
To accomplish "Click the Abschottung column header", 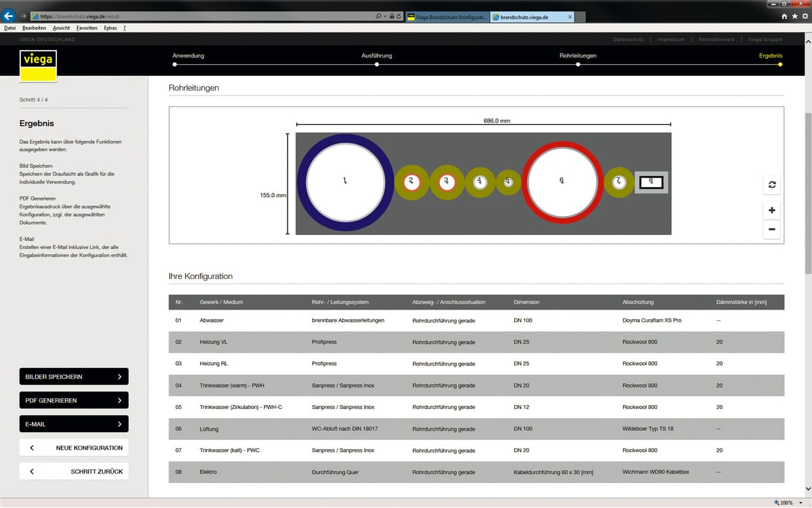I will pyautogui.click(x=638, y=302).
